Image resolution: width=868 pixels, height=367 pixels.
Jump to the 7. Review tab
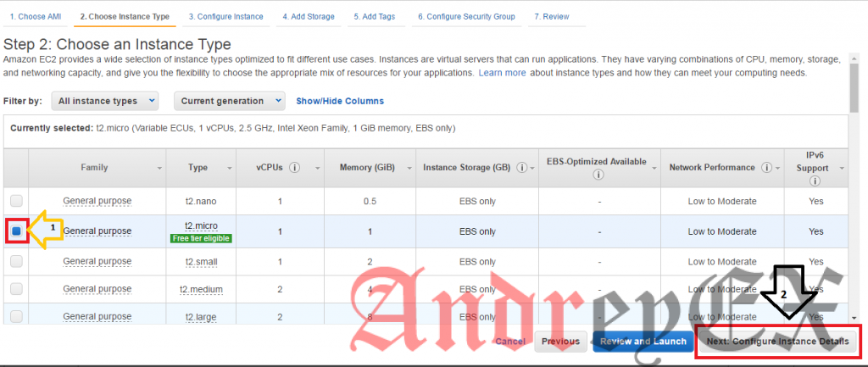pyautogui.click(x=551, y=17)
